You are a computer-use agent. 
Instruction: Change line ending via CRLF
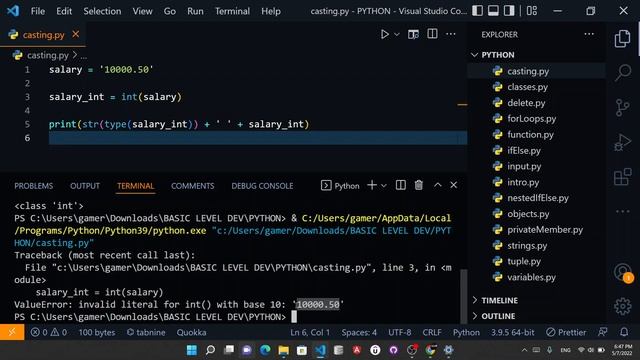click(x=432, y=333)
